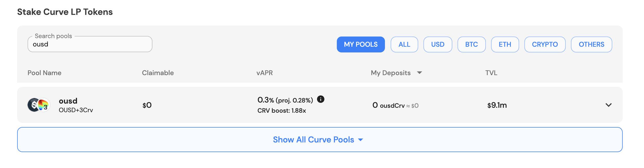Screen dimensions: 644x168
Task: Click the vAPR info icon
Action: (x=321, y=99)
